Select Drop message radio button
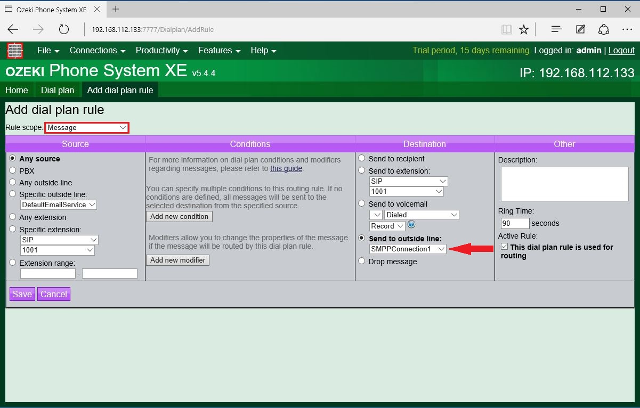 tap(362, 261)
